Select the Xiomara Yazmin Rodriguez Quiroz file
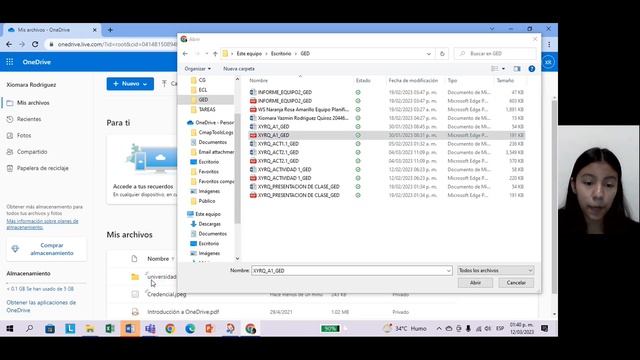Viewport: 640px width, 360px height. tap(303, 118)
